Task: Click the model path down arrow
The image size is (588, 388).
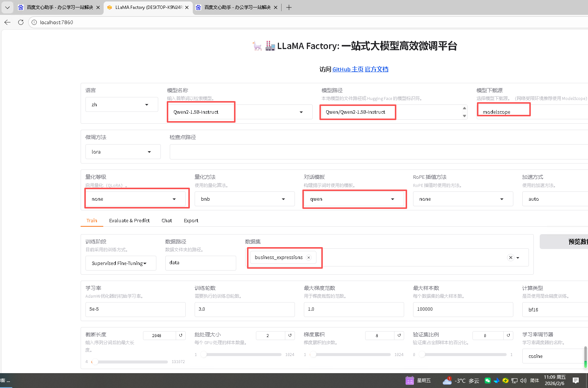Action: point(464,116)
